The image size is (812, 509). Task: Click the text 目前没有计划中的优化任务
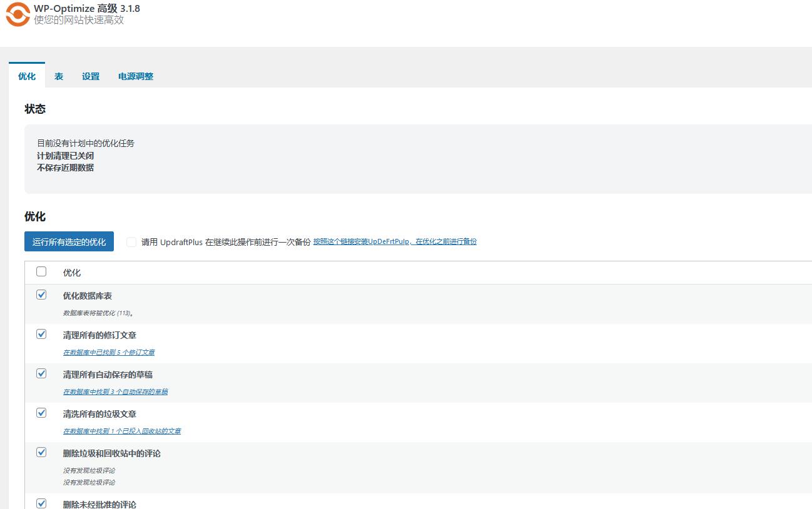click(86, 143)
